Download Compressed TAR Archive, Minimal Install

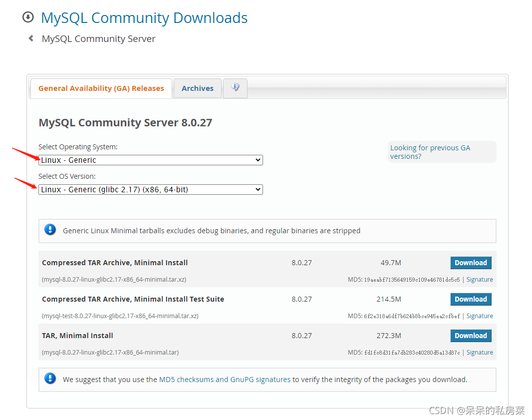point(471,263)
